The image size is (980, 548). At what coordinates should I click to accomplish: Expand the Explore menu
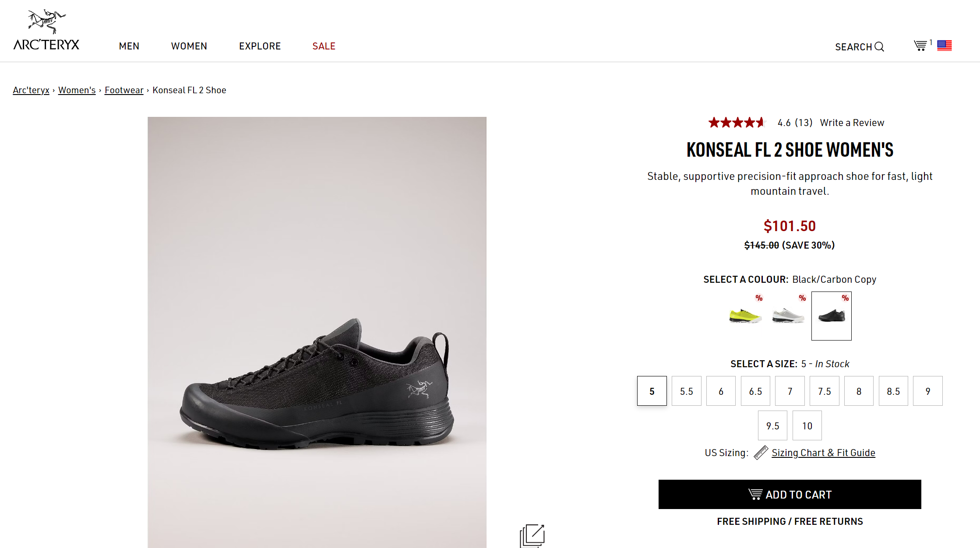coord(260,46)
